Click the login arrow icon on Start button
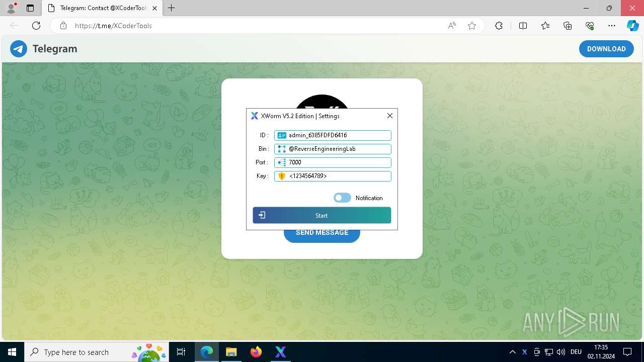Viewport: 644px width, 362px height. tap(262, 215)
